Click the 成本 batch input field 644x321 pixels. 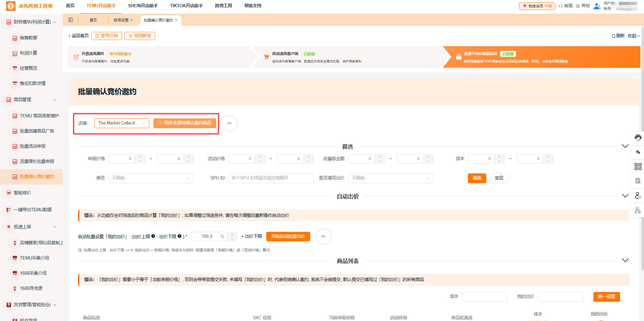click(485, 297)
